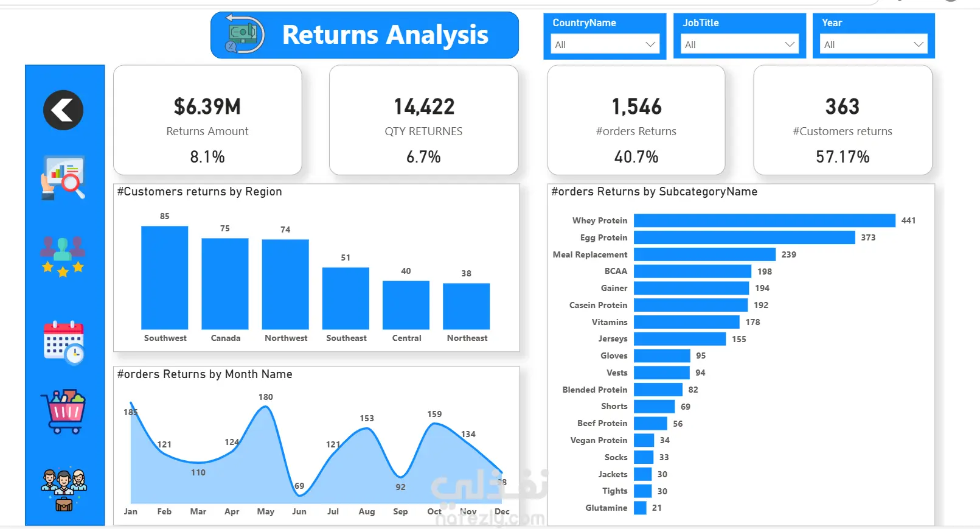Click the Southwest bar in region chart
This screenshot has width=980, height=529.
(165, 278)
